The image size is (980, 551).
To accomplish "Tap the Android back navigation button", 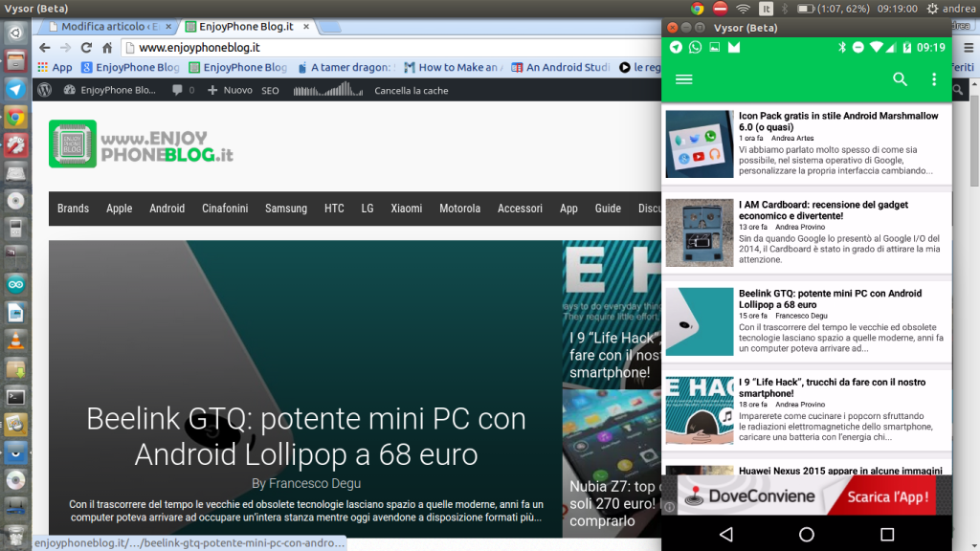I will click(726, 534).
